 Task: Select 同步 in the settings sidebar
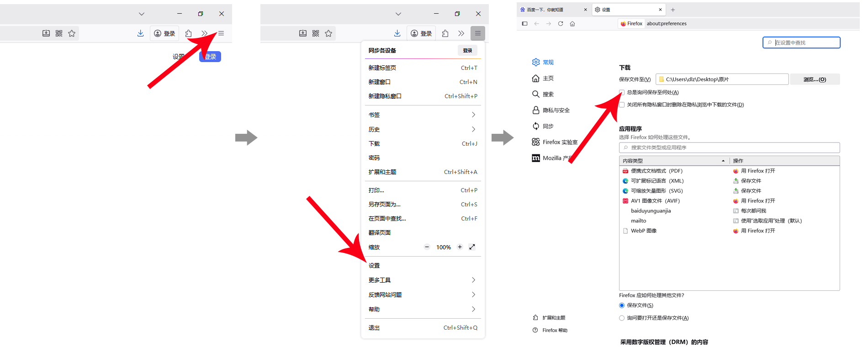[x=548, y=126]
